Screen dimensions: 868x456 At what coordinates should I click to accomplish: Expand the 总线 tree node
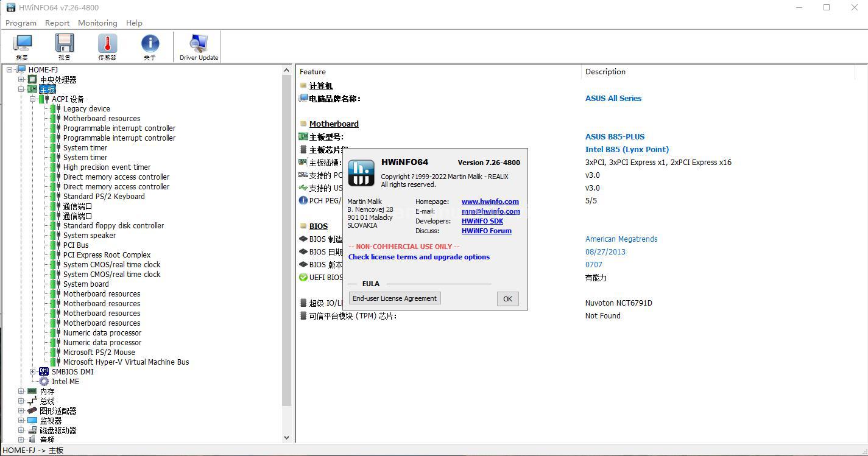21,401
